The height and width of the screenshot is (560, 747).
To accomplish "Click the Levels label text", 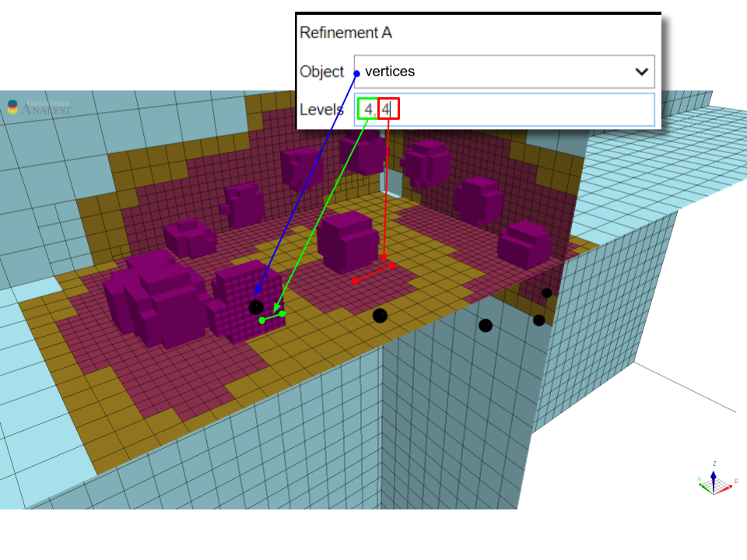I will (x=321, y=110).
